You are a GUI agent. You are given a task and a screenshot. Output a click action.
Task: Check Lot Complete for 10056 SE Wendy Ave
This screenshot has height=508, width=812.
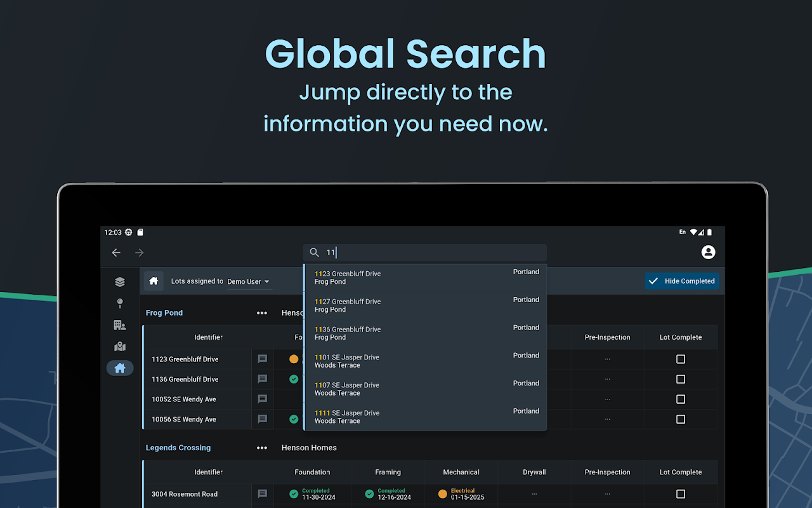pos(681,419)
